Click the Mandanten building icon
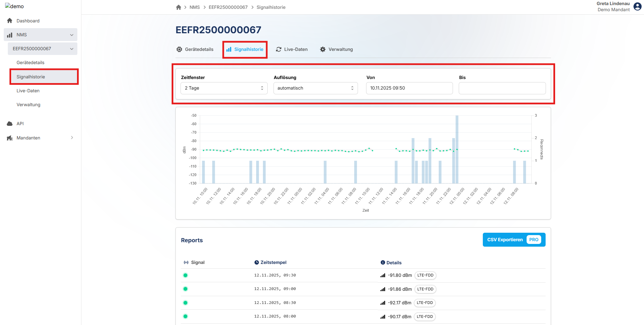 10,138
